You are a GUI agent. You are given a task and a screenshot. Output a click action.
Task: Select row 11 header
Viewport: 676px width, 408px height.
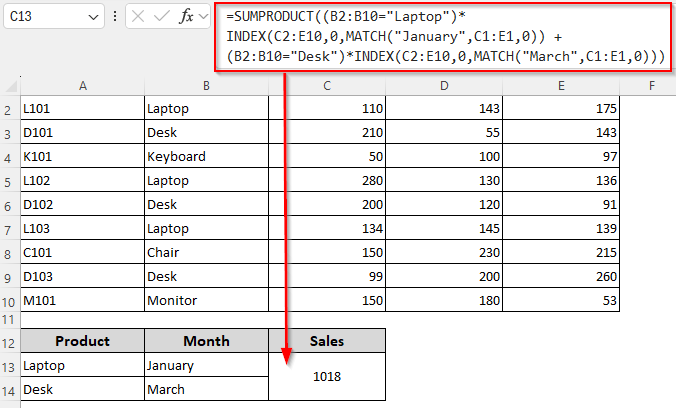pyautogui.click(x=8, y=320)
